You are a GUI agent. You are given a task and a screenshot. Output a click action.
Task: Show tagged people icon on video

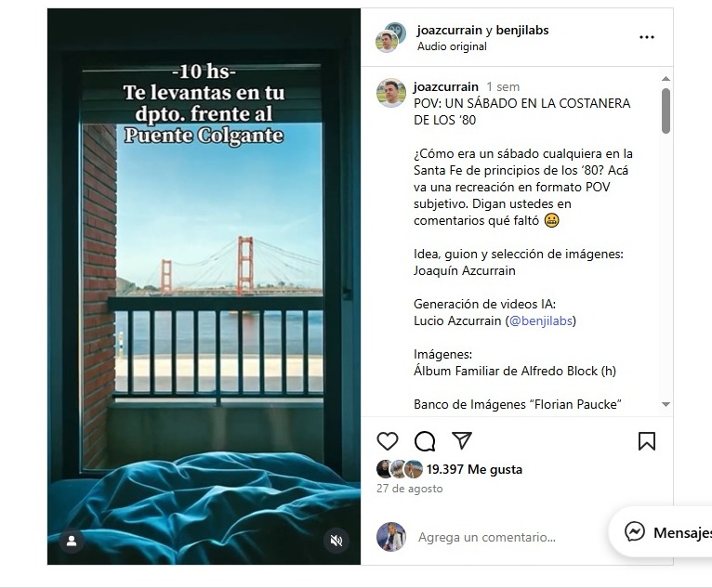(x=72, y=541)
